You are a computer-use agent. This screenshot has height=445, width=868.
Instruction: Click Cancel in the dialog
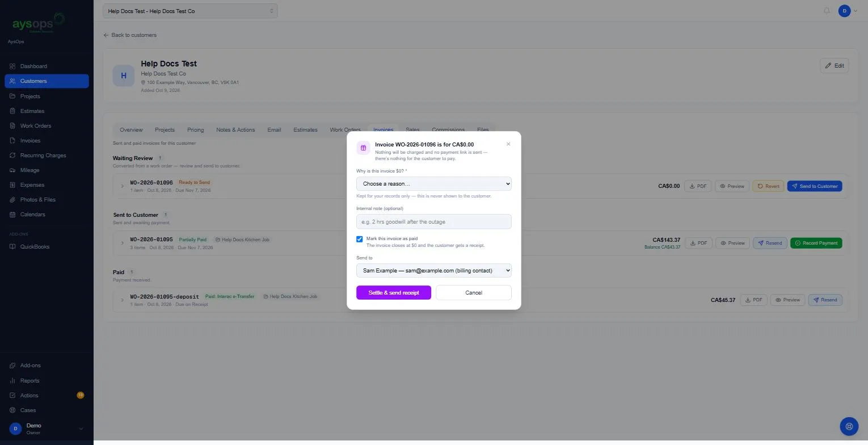474,292
